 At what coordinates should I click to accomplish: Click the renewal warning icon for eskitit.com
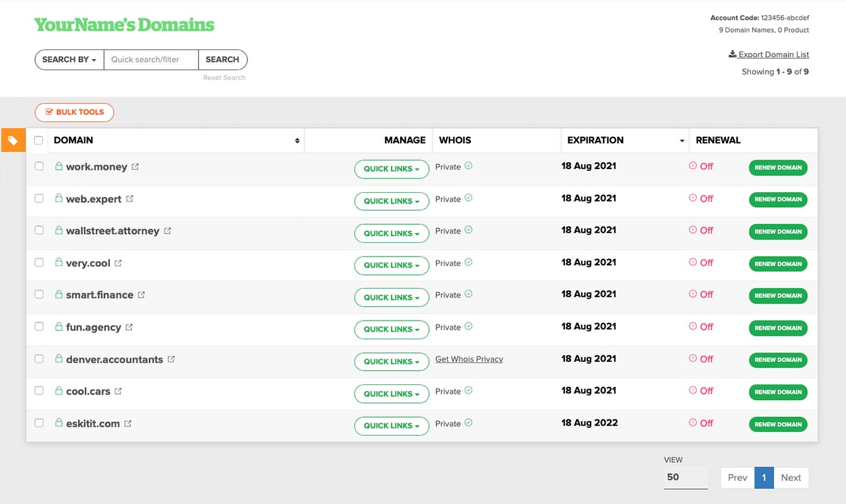coord(693,423)
